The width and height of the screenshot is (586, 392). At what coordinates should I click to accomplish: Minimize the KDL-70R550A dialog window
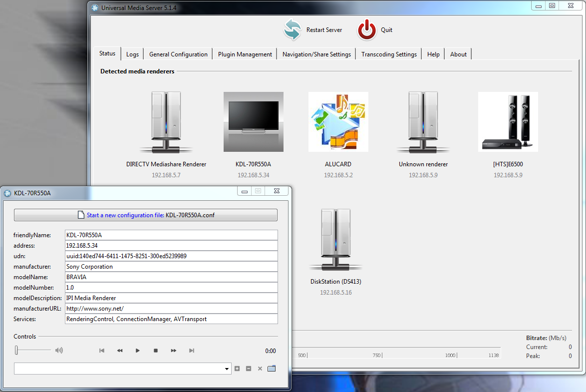pos(245,191)
